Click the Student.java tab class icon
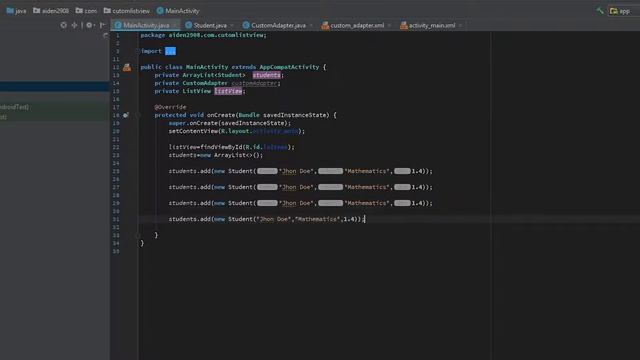The height and width of the screenshot is (360, 640). click(x=189, y=25)
